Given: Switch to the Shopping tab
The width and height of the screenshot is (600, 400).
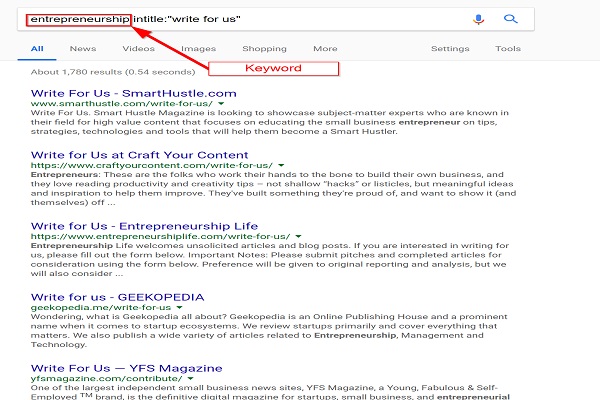Looking at the screenshot, I should click(264, 49).
